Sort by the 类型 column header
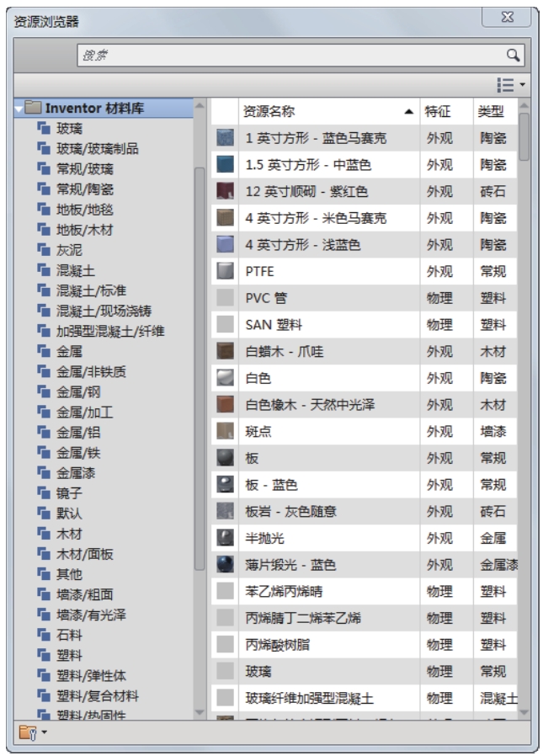Screen dimensions: 543x756 pyautogui.click(x=495, y=111)
